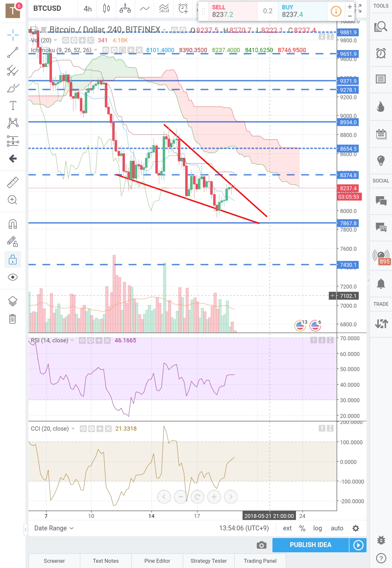This screenshot has width=392, height=568.
Task: Remove the CCI indicator with X icon
Action: pos(108,429)
